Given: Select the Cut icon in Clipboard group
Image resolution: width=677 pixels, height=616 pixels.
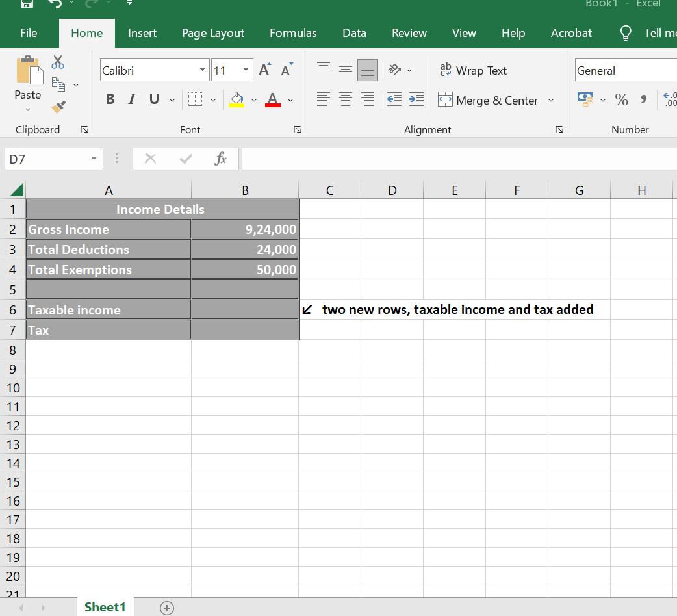Looking at the screenshot, I should tap(57, 62).
